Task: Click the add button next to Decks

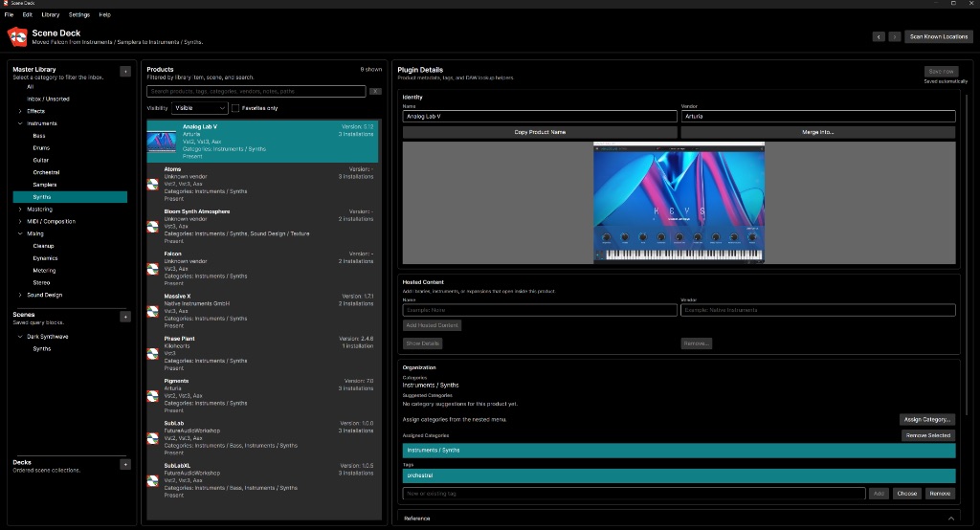Action: tap(125, 464)
